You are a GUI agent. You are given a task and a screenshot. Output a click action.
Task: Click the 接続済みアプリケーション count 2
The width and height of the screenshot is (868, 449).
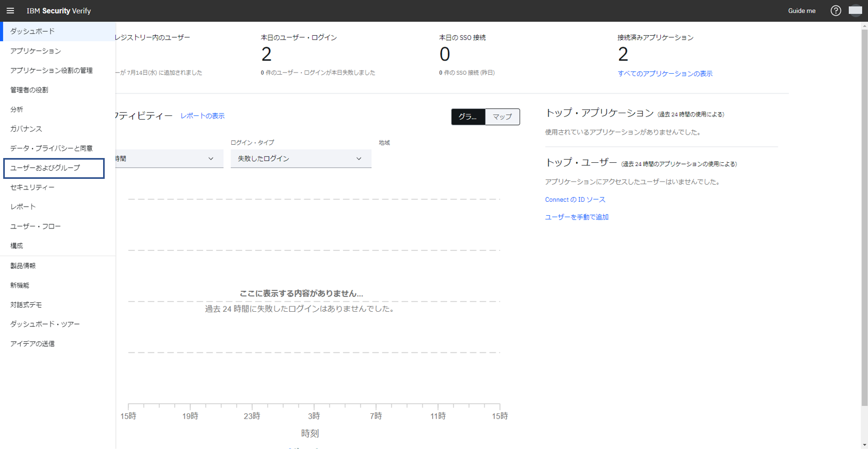(623, 54)
